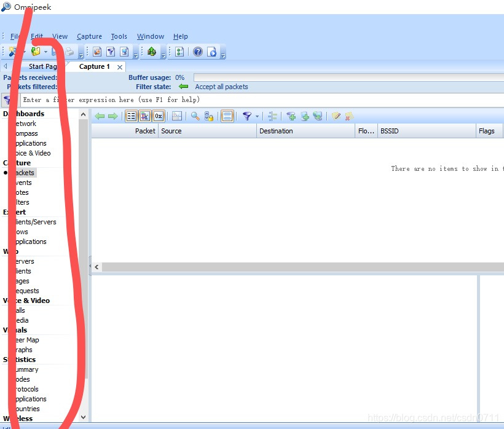Open the Capture menu
This screenshot has width=504, height=429.
tap(89, 36)
